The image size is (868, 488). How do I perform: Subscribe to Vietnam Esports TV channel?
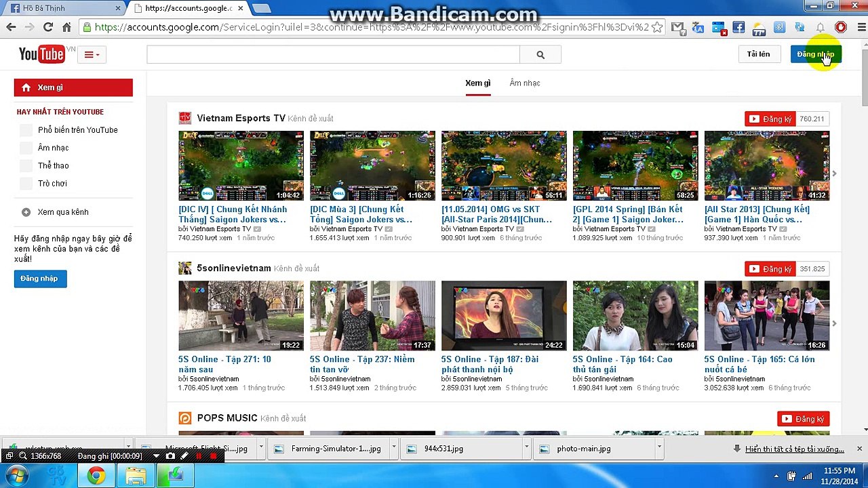(770, 119)
